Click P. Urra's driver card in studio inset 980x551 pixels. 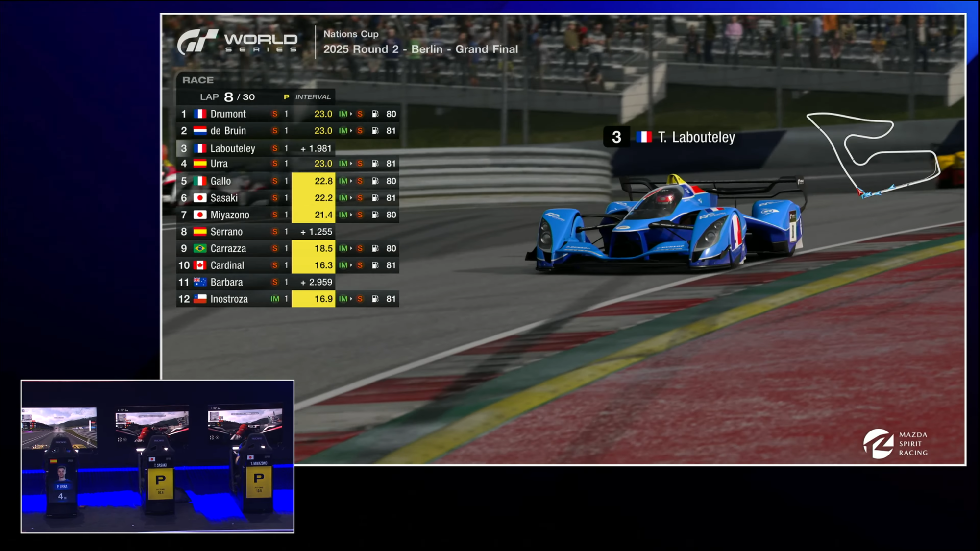[61, 480]
